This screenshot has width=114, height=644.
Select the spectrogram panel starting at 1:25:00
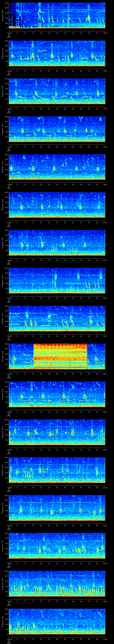point(57,432)
